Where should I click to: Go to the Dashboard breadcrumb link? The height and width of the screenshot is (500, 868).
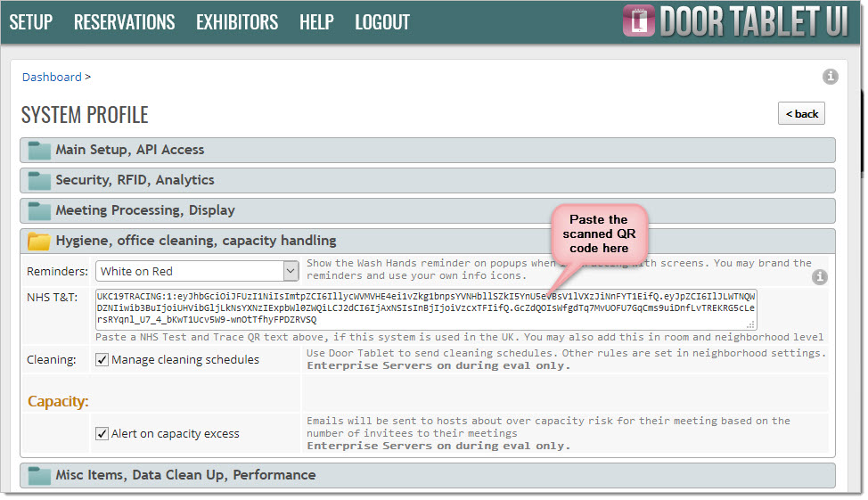tap(52, 78)
